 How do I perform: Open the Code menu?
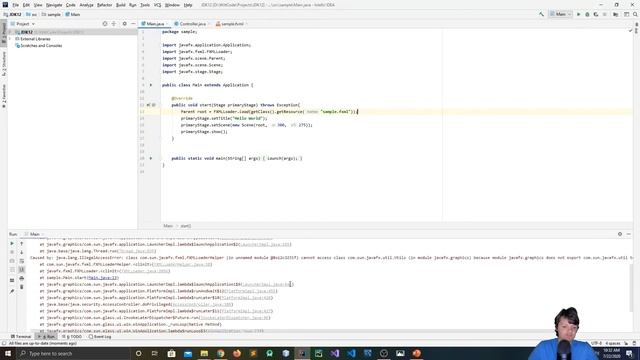(x=71, y=5)
